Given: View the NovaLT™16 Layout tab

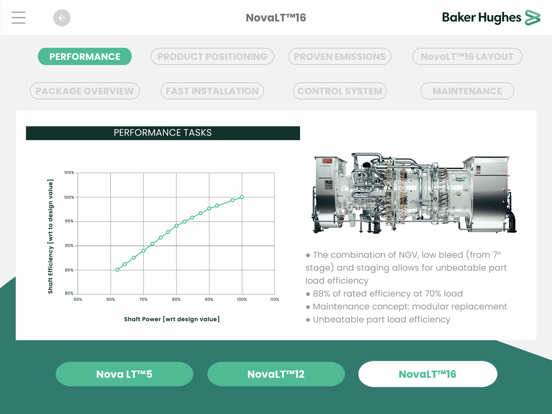Looking at the screenshot, I should point(467,56).
